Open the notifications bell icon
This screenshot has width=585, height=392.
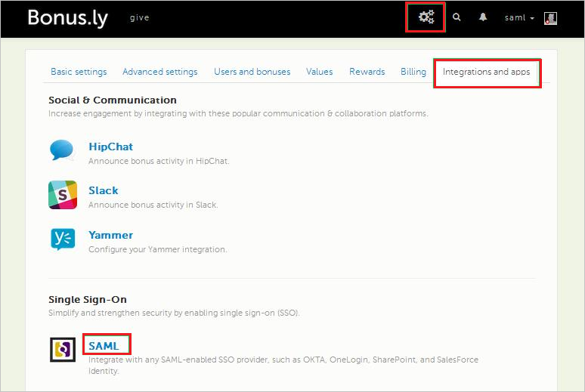[483, 17]
